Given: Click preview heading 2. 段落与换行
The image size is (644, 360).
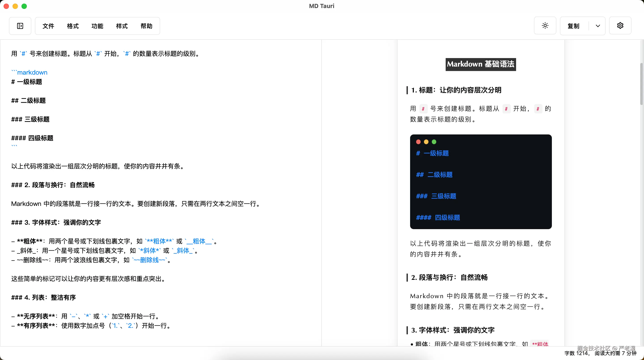Looking at the screenshot, I should [449, 277].
